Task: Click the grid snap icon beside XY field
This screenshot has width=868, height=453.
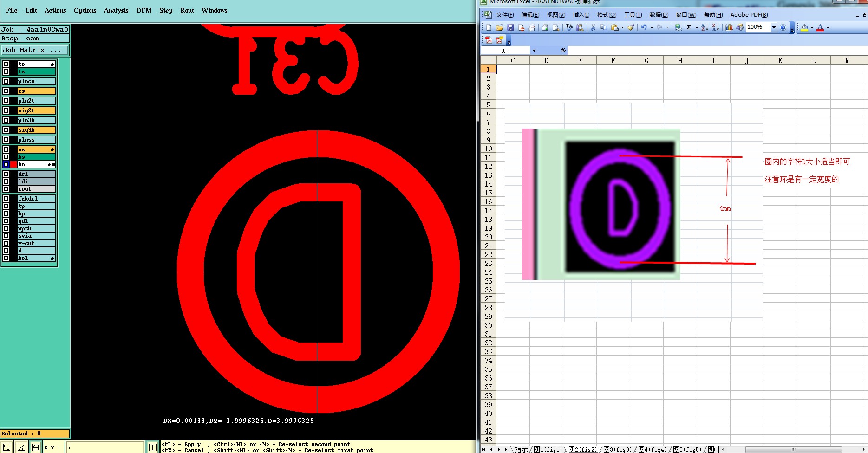Action: click(x=35, y=447)
